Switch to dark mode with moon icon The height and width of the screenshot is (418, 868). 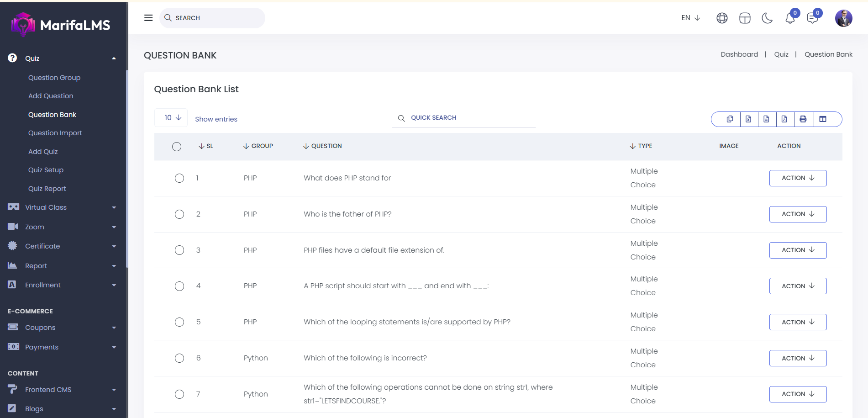(x=767, y=18)
